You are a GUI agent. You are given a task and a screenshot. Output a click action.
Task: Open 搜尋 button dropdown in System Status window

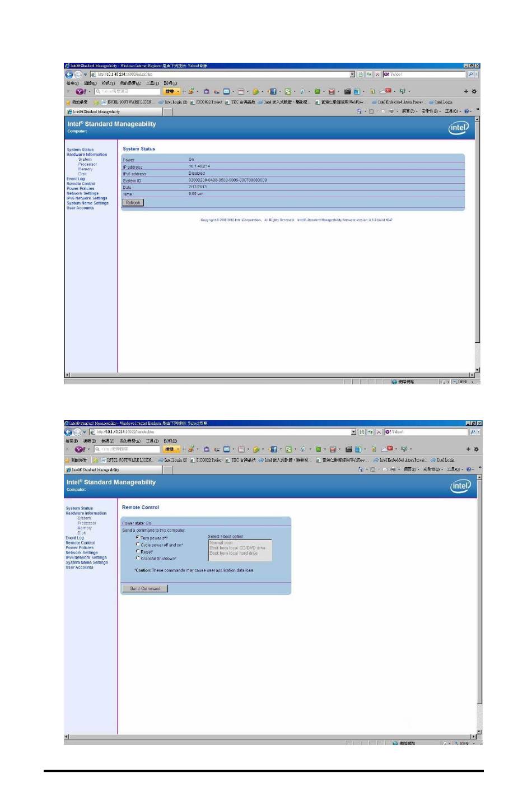click(x=178, y=91)
